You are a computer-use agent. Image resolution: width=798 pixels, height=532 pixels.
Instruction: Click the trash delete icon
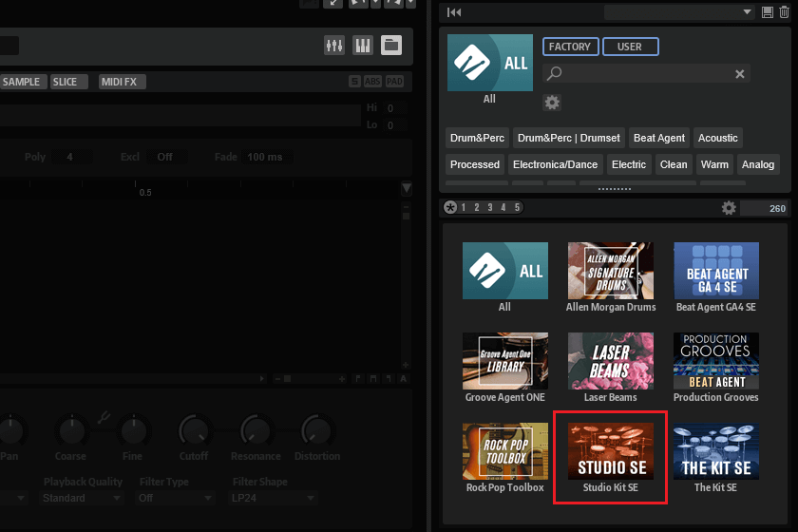coord(783,11)
